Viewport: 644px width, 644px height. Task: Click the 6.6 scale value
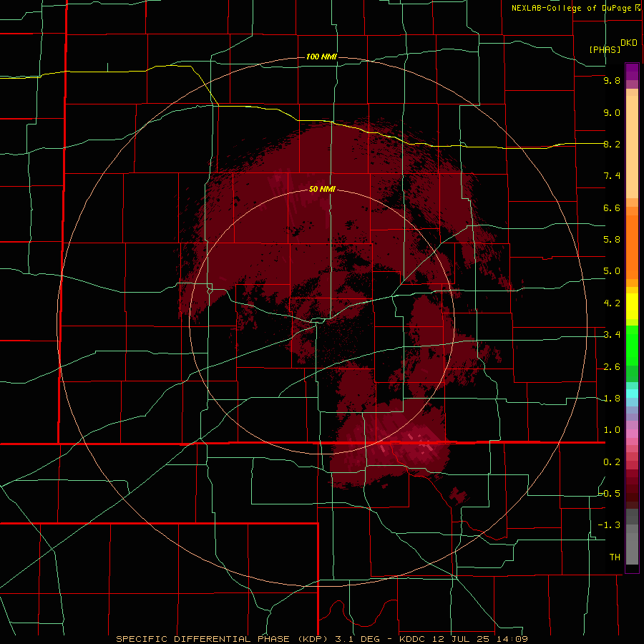click(612, 208)
